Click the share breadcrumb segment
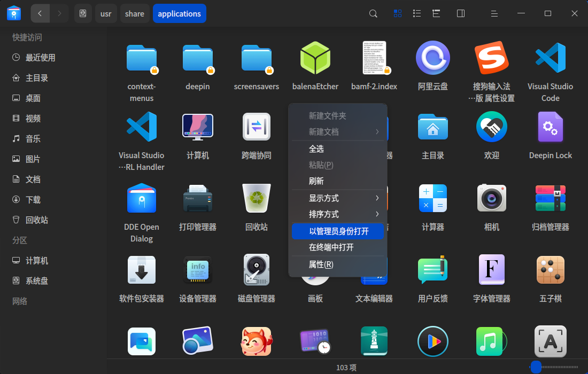 click(135, 13)
